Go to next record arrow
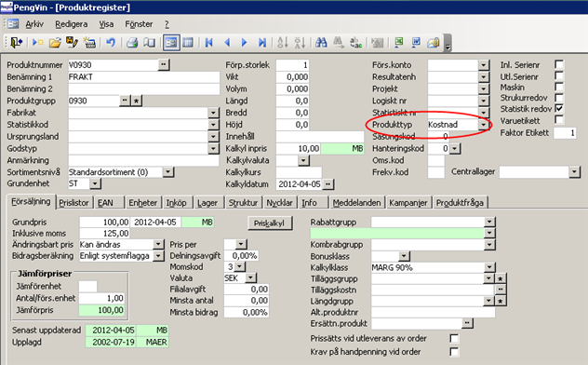The image size is (588, 365). [x=244, y=43]
